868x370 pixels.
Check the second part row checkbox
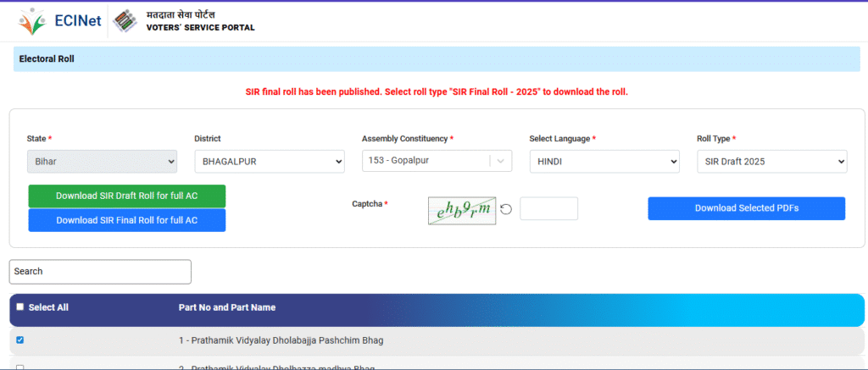(20, 367)
